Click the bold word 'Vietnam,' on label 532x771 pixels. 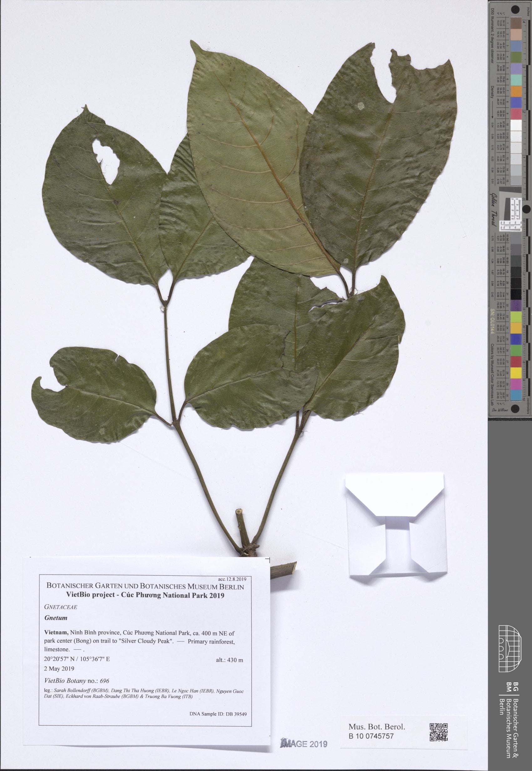pos(56,632)
